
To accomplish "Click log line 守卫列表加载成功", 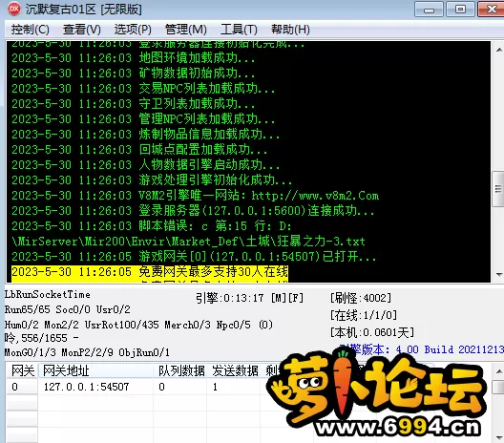I will [133, 104].
